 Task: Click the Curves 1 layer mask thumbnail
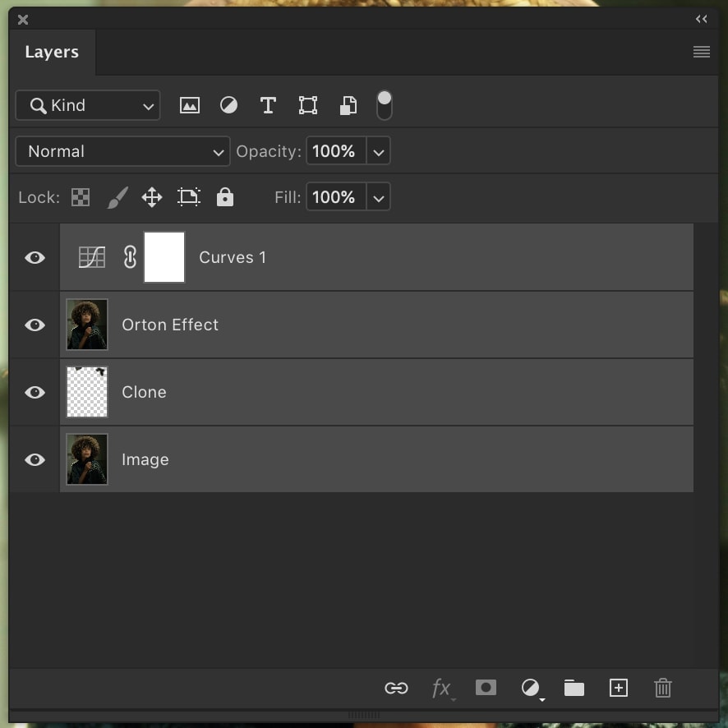pyautogui.click(x=164, y=257)
